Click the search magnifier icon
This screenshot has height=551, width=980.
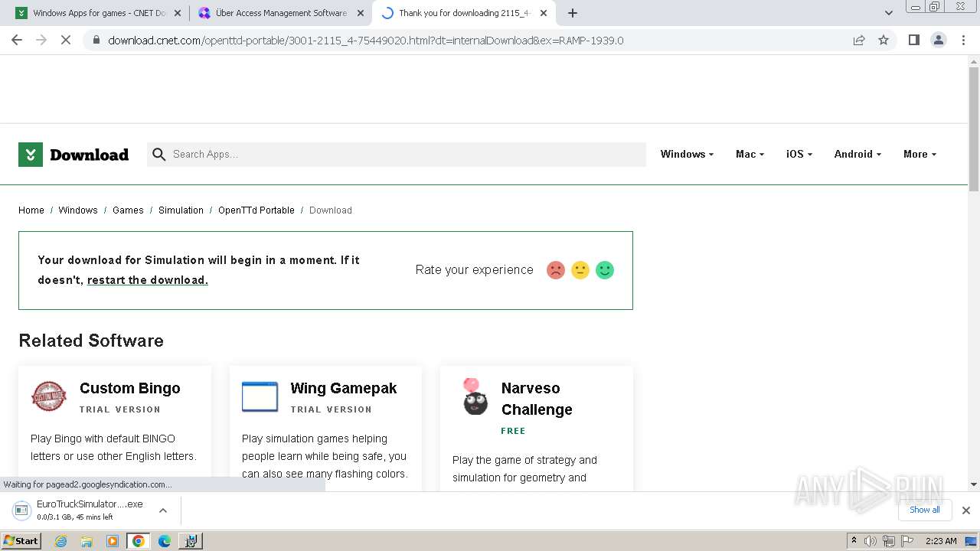click(x=158, y=155)
